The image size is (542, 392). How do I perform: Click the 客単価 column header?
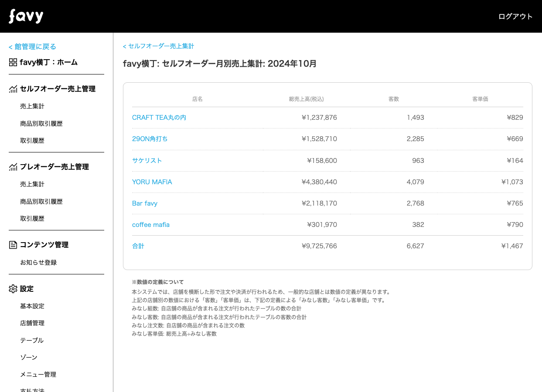pos(480,99)
